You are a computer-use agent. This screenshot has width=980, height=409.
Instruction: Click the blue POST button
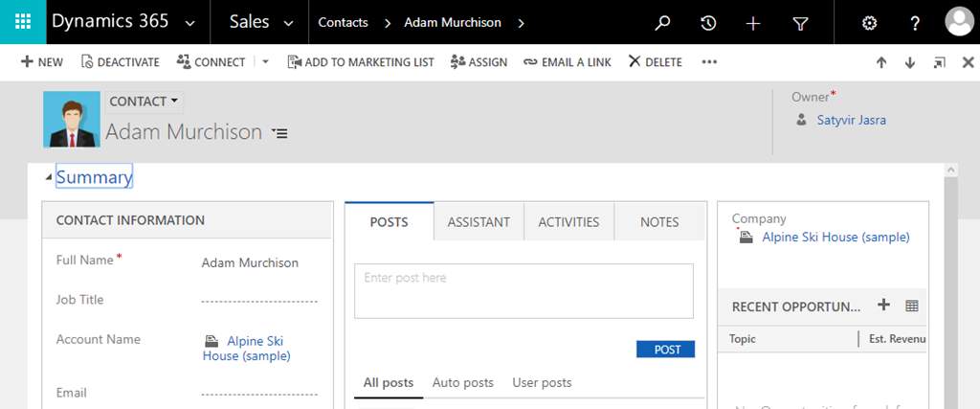click(666, 350)
